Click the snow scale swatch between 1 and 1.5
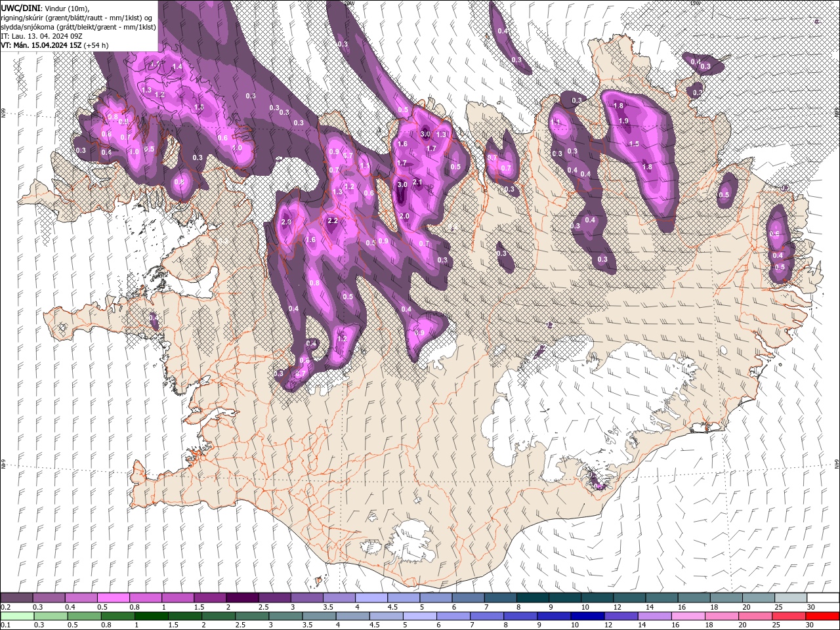 click(177, 598)
